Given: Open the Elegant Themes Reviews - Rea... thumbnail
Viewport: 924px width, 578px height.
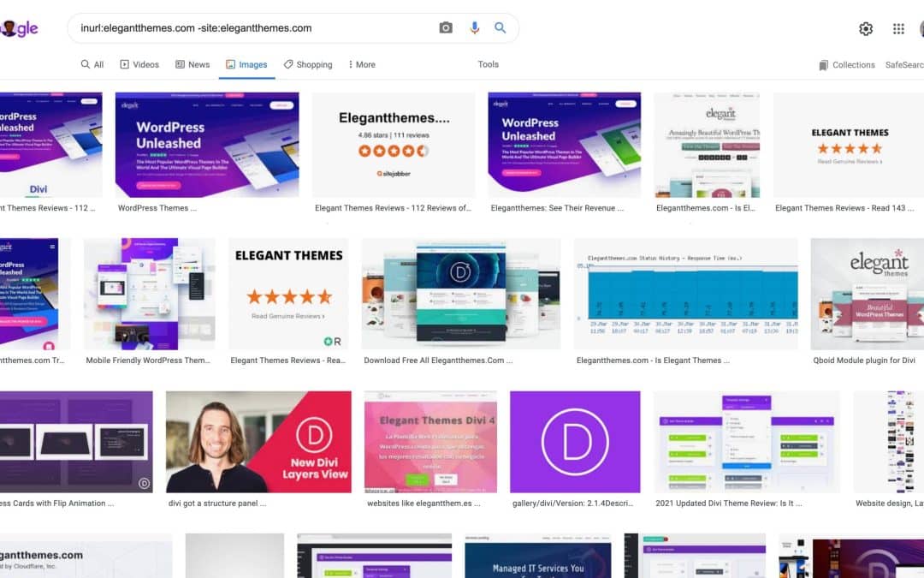Looking at the screenshot, I should pos(289,294).
